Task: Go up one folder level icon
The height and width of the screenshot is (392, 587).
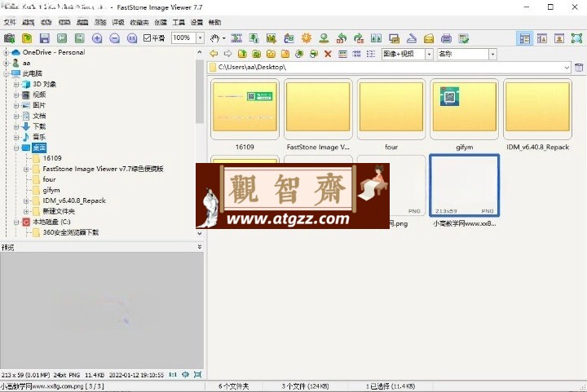Action: coord(242,54)
